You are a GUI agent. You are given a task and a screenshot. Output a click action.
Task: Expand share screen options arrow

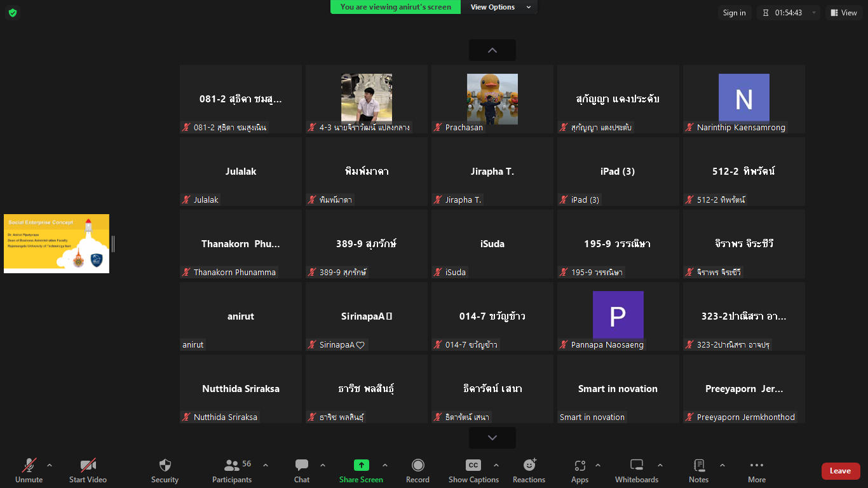coord(385,465)
